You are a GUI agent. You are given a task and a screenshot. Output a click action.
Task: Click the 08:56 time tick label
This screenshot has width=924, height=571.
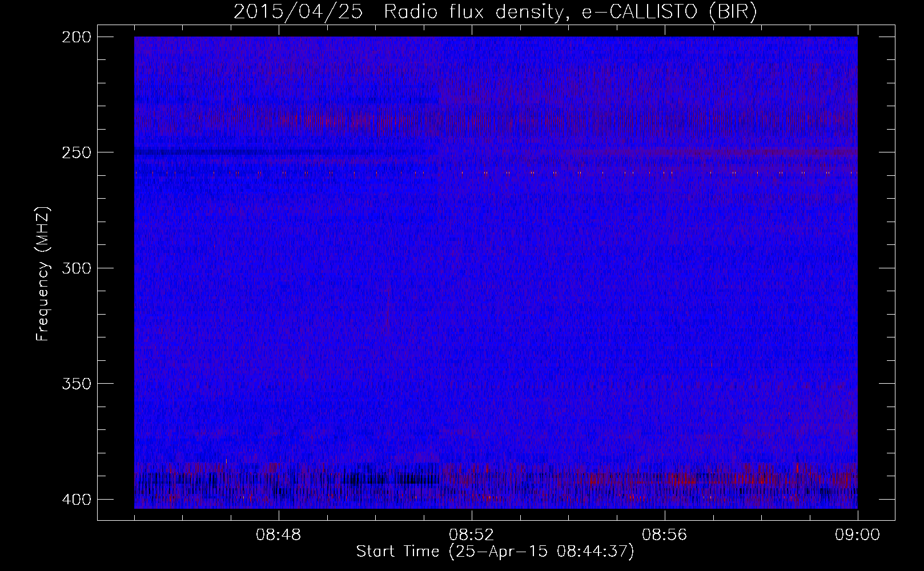[x=665, y=535]
